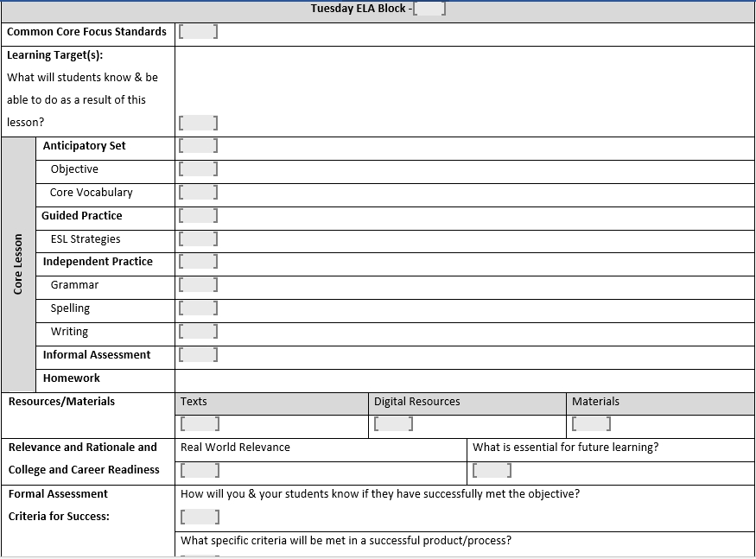
Task: Click the 'Tuesday ELA Block' heading text
Action: (359, 8)
